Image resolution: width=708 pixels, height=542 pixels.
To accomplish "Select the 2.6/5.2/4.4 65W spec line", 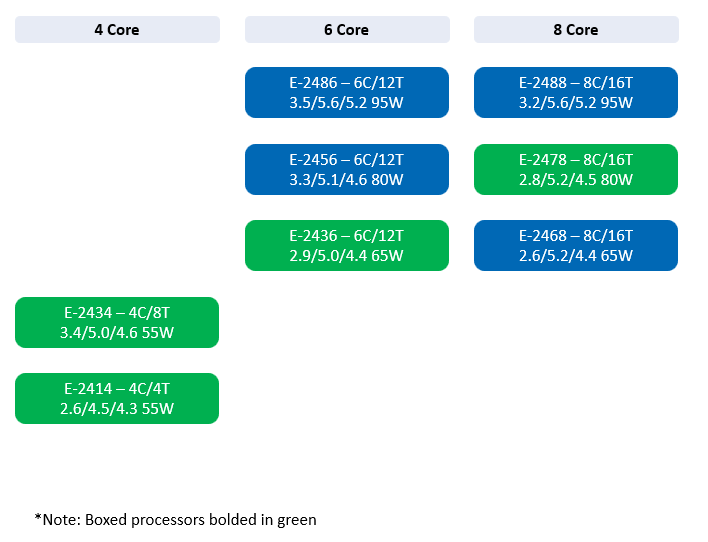I will coord(576,255).
